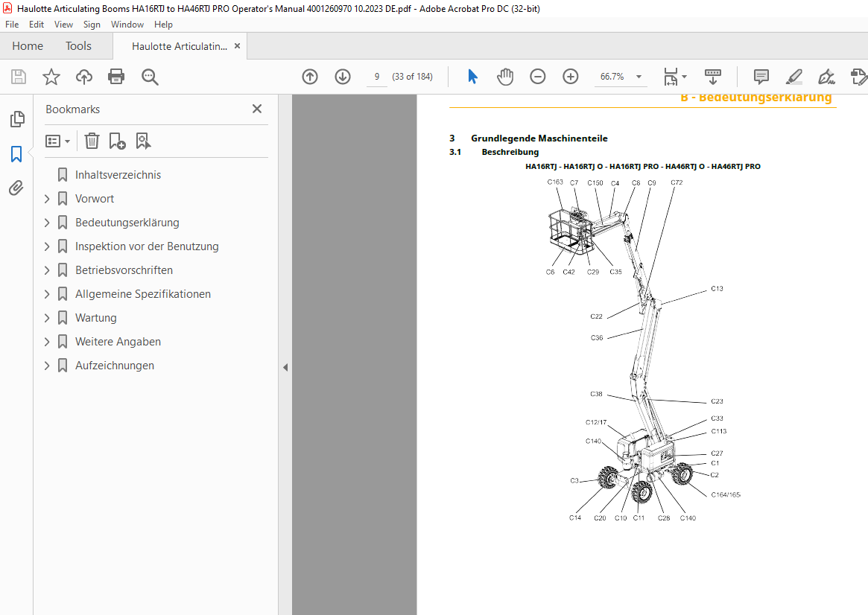Delete selected bookmark trash icon
The height and width of the screenshot is (615, 868).
pos(92,141)
